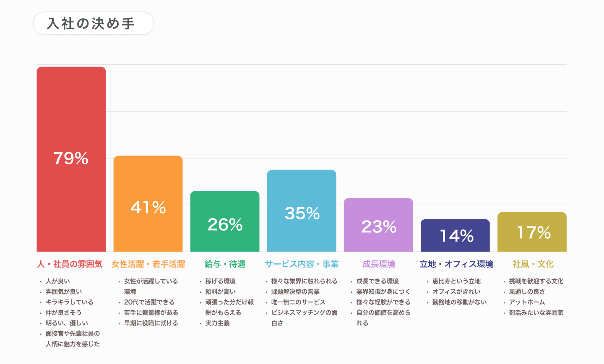Click the 社風・文化 category label
Screen dimensions: 604x364
pos(533,264)
